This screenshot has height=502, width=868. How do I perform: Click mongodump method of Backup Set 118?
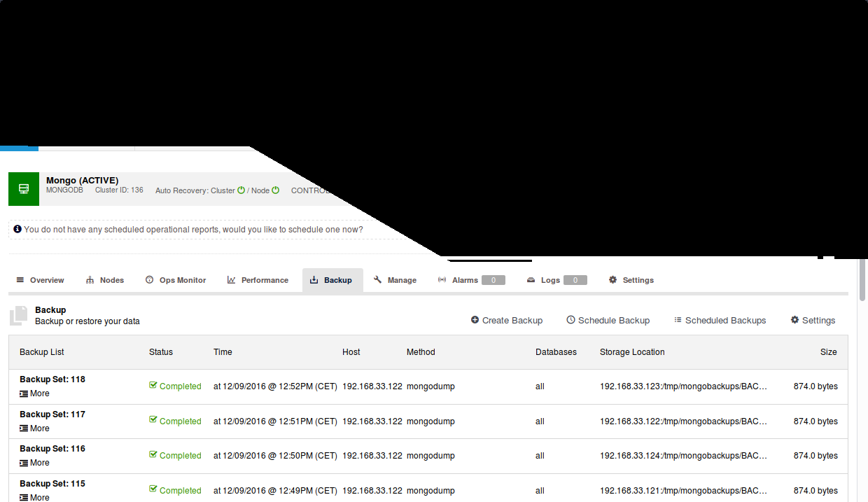(x=430, y=386)
